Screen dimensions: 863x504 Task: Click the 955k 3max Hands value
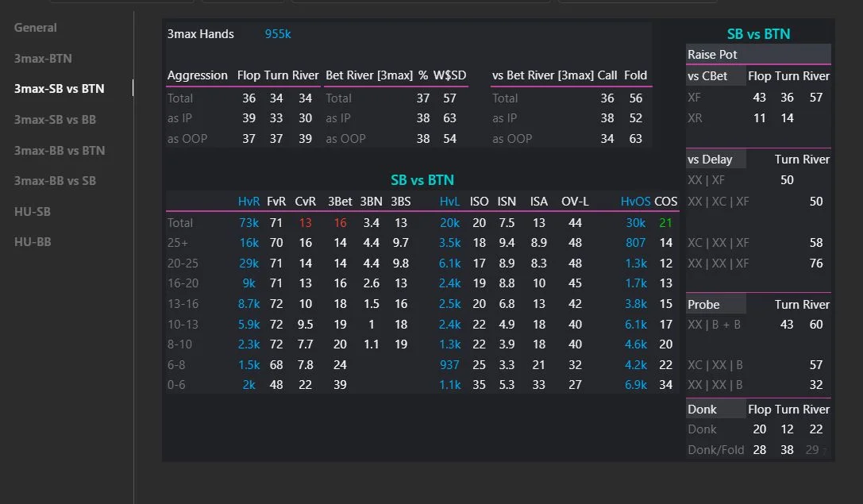coord(278,34)
